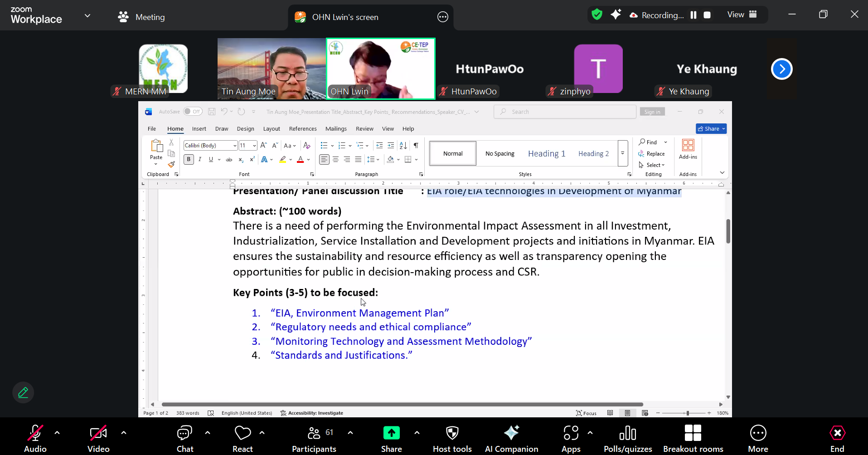Viewport: 868px width, 455px height.
Task: Open the View layout menu
Action: 742,15
